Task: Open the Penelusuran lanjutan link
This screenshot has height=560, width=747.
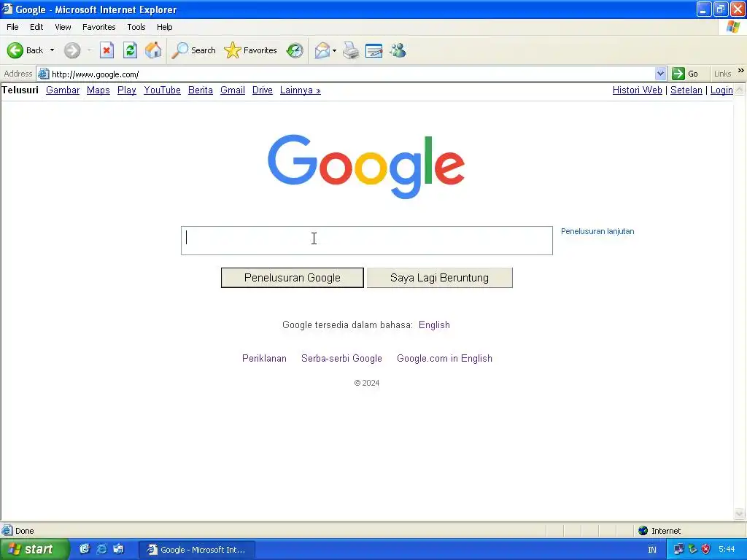Action: point(597,231)
